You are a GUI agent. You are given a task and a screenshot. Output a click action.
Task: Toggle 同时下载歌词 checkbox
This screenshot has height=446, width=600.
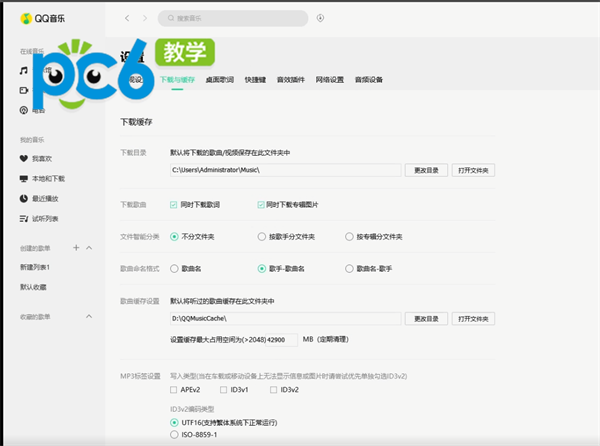coord(173,205)
